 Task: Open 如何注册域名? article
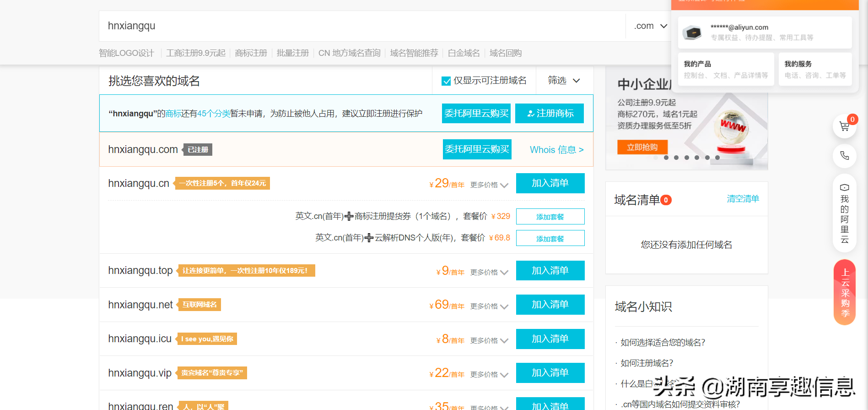(647, 363)
